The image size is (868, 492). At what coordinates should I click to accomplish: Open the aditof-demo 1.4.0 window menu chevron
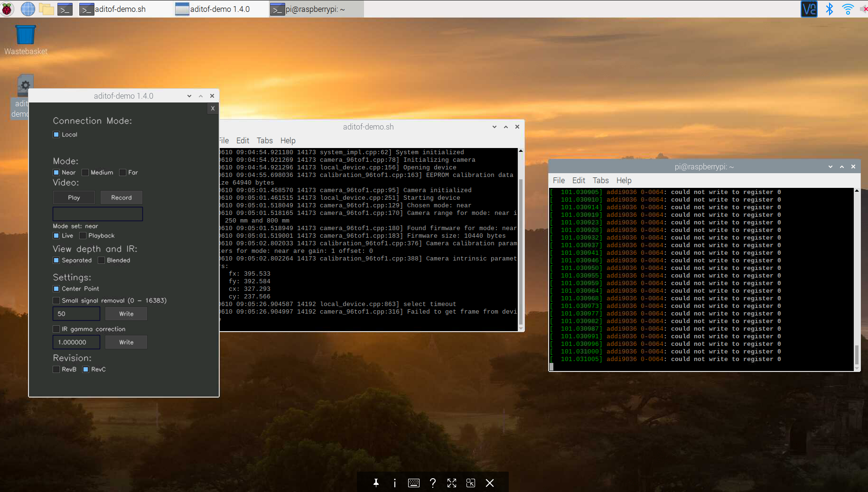tap(189, 96)
